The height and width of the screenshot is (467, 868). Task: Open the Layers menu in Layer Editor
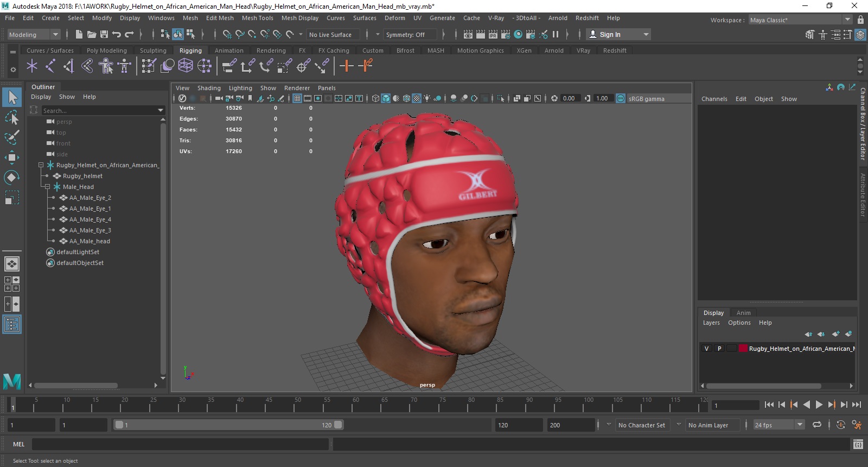click(x=711, y=323)
